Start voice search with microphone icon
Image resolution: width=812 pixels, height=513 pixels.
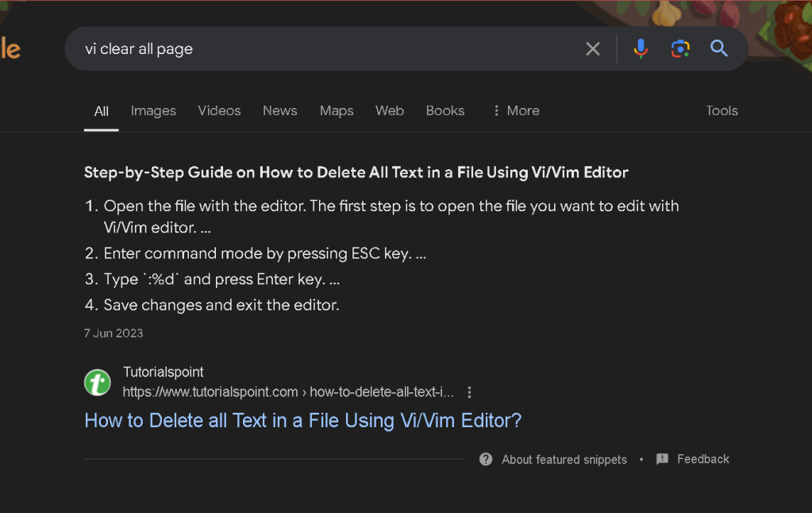(641, 48)
